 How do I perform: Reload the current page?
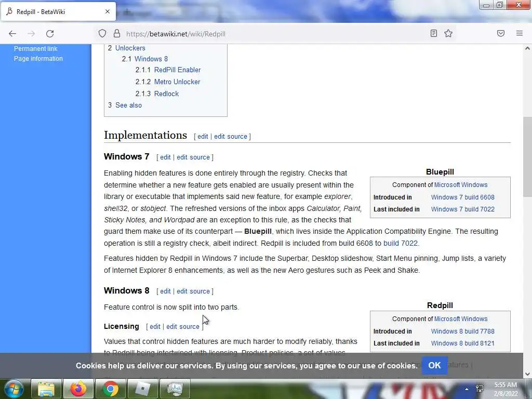(x=50, y=34)
